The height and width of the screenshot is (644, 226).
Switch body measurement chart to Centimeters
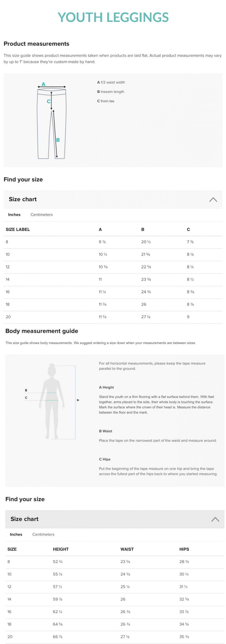43,534
